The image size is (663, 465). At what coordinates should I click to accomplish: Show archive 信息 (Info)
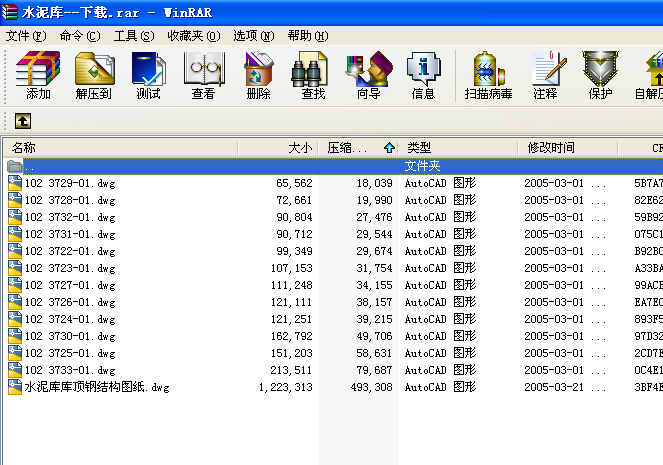click(x=423, y=75)
